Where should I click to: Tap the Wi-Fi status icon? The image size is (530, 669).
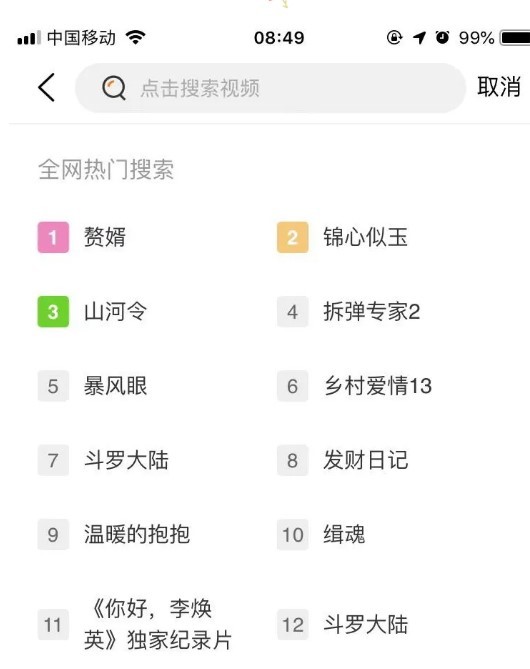[136, 38]
